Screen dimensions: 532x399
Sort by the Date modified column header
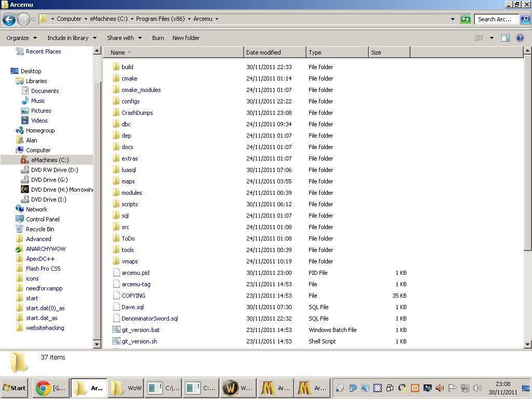pyautogui.click(x=275, y=52)
